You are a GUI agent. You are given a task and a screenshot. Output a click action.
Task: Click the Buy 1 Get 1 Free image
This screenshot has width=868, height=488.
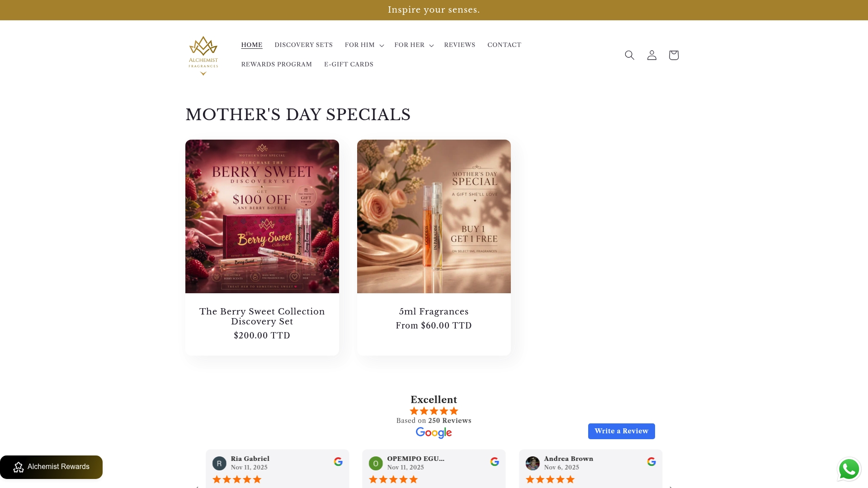point(434,216)
